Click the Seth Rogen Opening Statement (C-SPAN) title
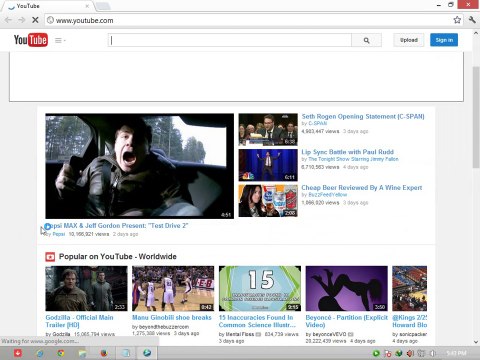The height and width of the screenshot is (360, 480). 363,116
